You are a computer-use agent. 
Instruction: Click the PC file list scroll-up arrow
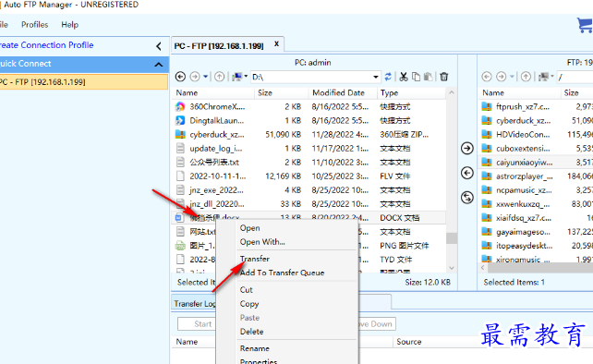[451, 92]
